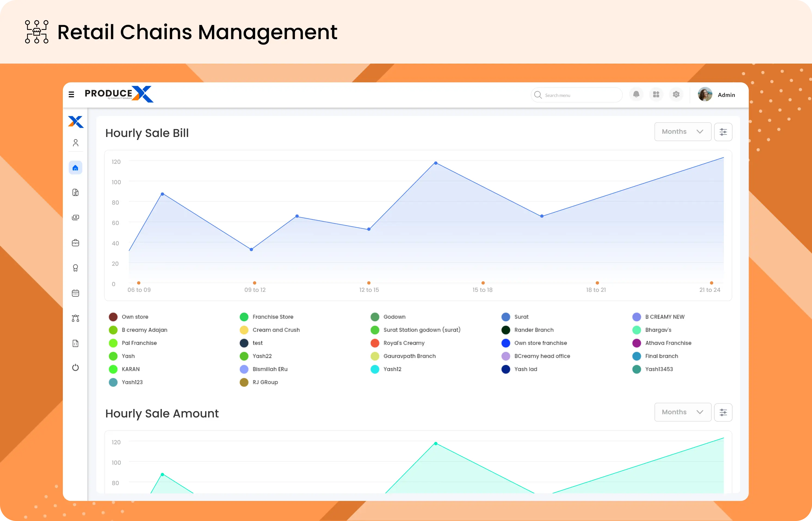Open the sidebar branch network icon

pyautogui.click(x=76, y=318)
